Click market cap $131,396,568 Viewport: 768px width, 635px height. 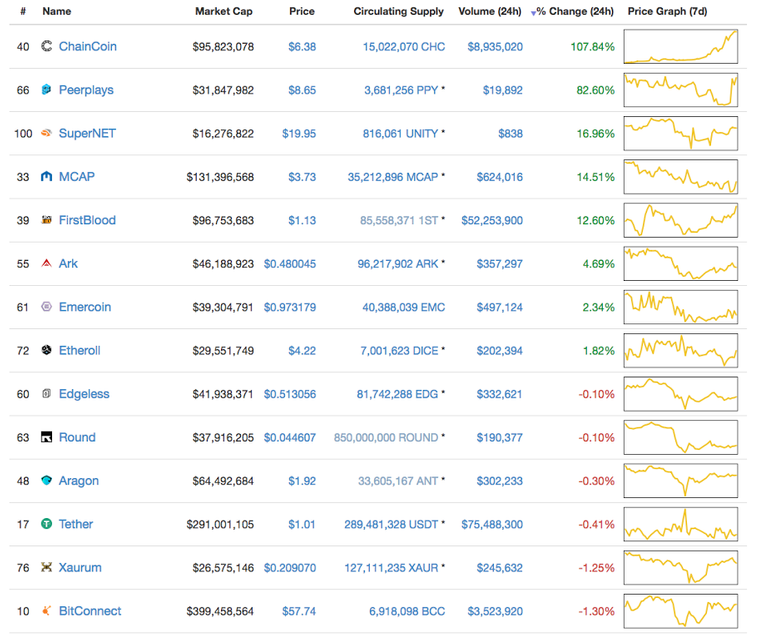point(220,177)
